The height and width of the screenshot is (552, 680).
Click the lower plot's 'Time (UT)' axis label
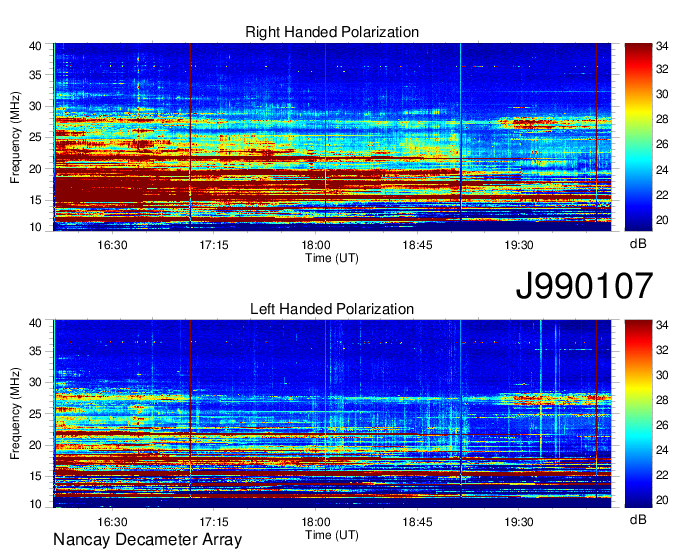pos(332,535)
